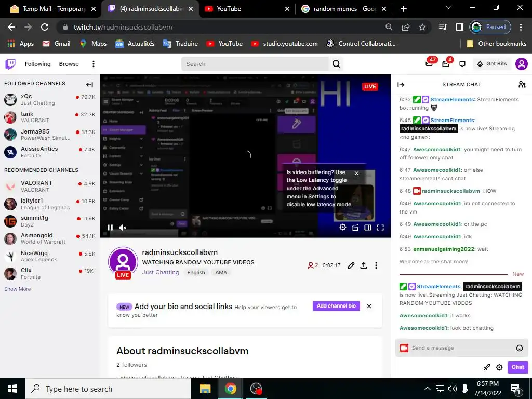The width and height of the screenshot is (532, 399).
Task: Open the Gmail bookmark
Action: click(56, 44)
